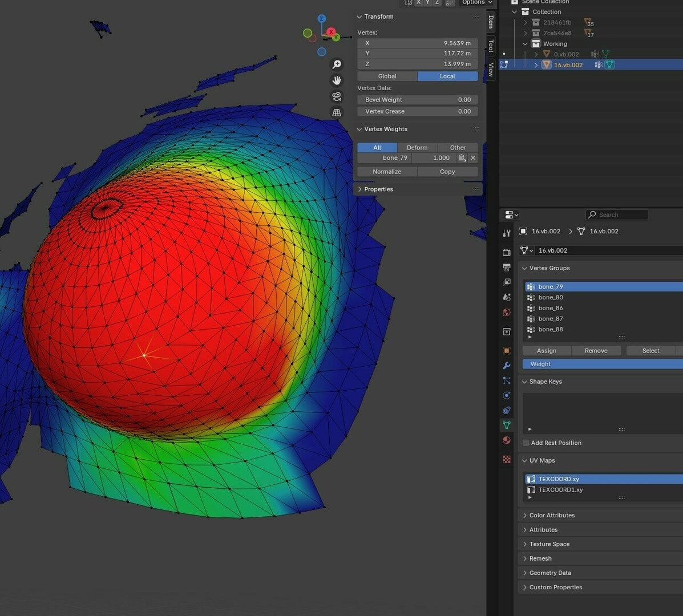Screen dimensions: 683x616
Task: Switch to the View sidebar tab
Action: click(x=491, y=69)
